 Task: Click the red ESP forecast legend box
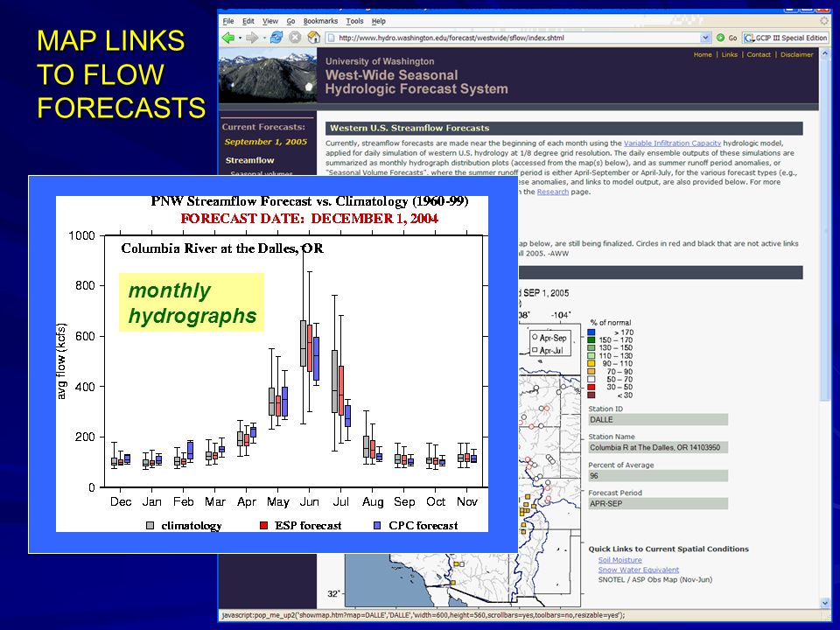click(x=263, y=526)
